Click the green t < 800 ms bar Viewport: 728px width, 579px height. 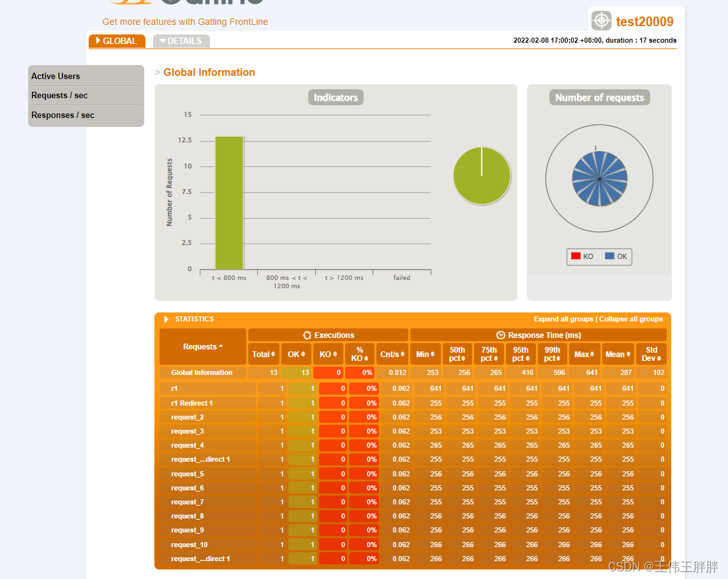pos(229,203)
